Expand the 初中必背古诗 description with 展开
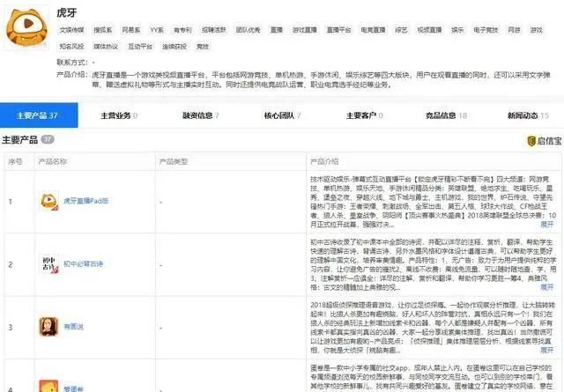564x392 pixels. tap(546, 287)
